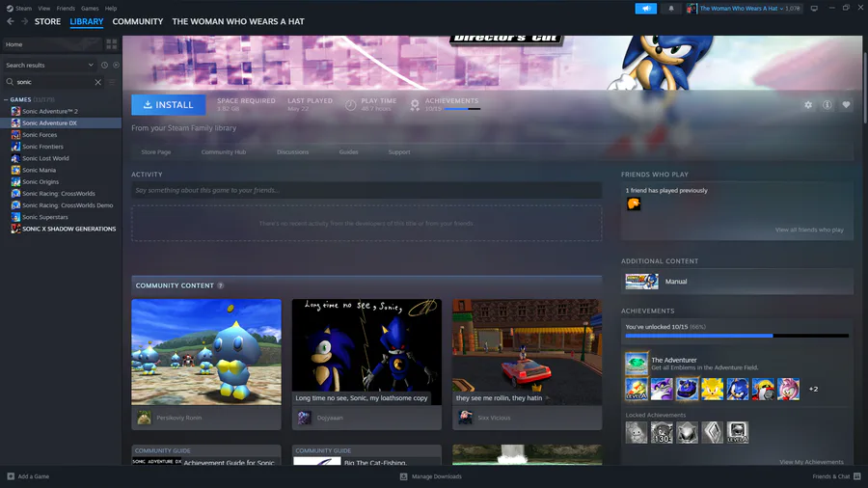Click the Super Sonic achievement icon

(x=713, y=389)
